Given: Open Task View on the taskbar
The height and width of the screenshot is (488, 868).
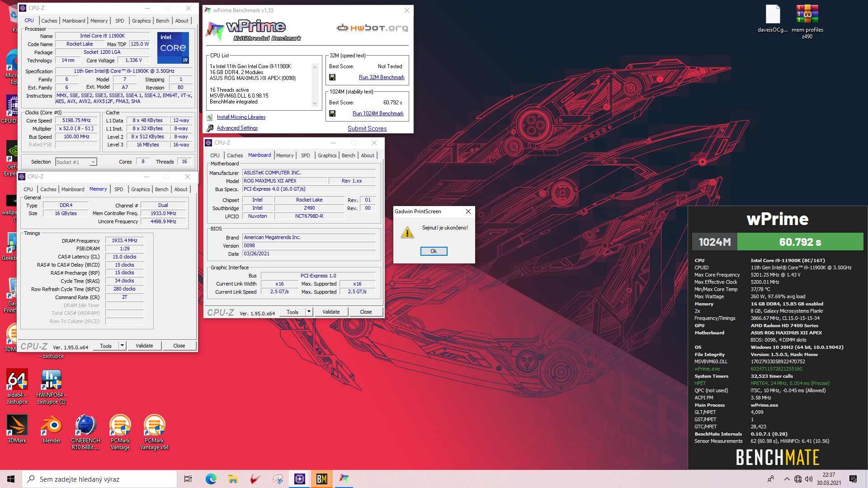Looking at the screenshot, I should pyautogui.click(x=188, y=479).
